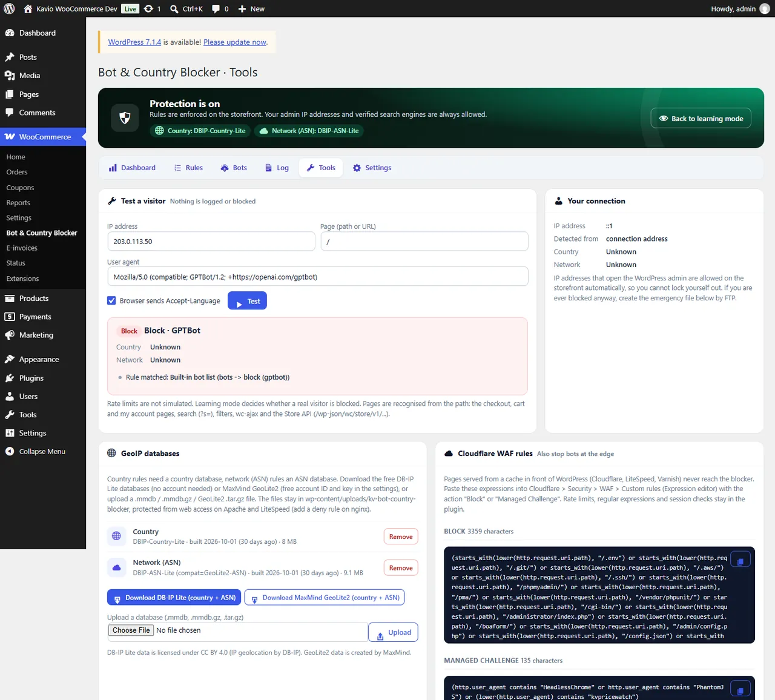Toggle the Live site status badge
Image resolution: width=775 pixels, height=700 pixels.
[x=130, y=8]
